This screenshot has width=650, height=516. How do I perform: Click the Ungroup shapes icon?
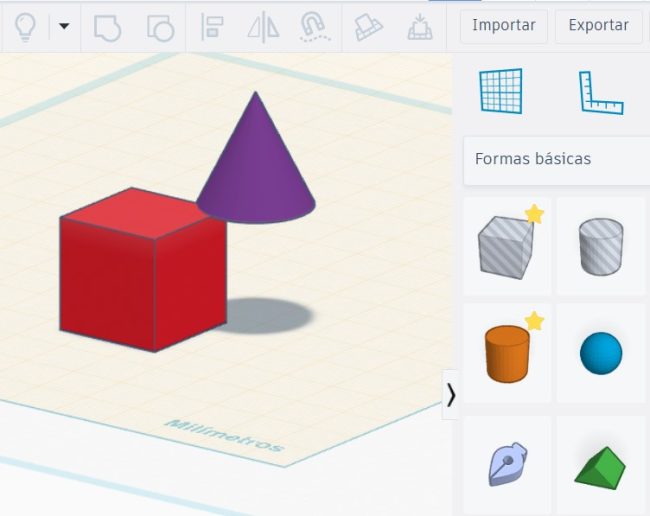click(160, 27)
